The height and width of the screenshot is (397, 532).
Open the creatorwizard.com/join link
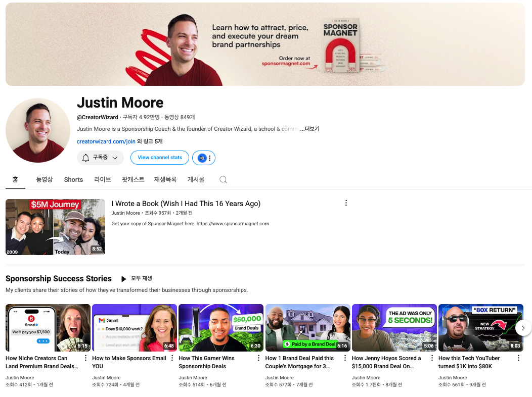click(106, 141)
